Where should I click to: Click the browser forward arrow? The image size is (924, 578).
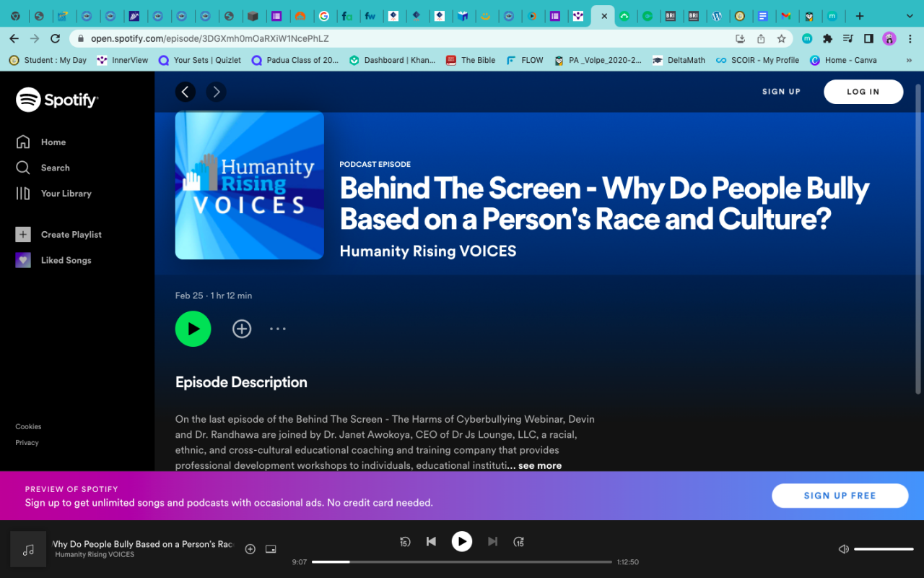35,38
